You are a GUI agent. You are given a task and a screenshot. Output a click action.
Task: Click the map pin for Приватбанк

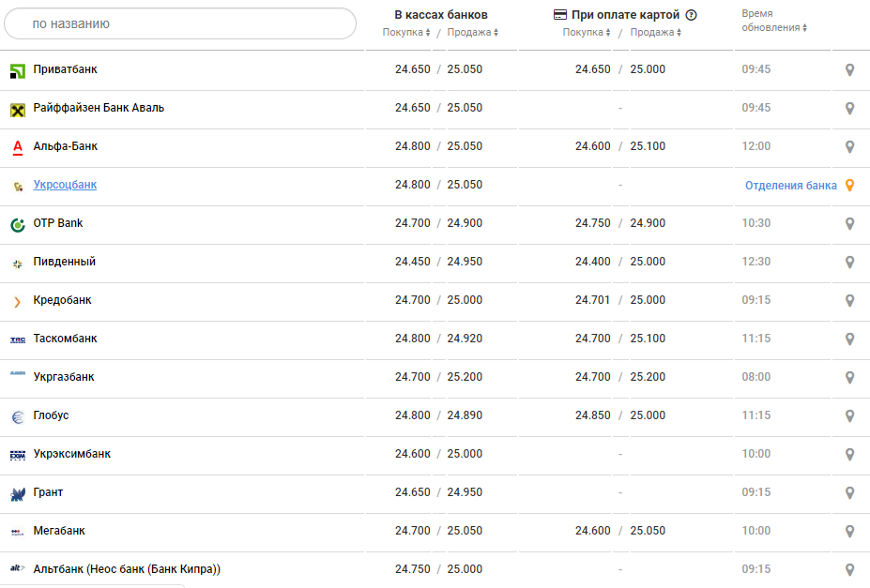pyautogui.click(x=849, y=69)
